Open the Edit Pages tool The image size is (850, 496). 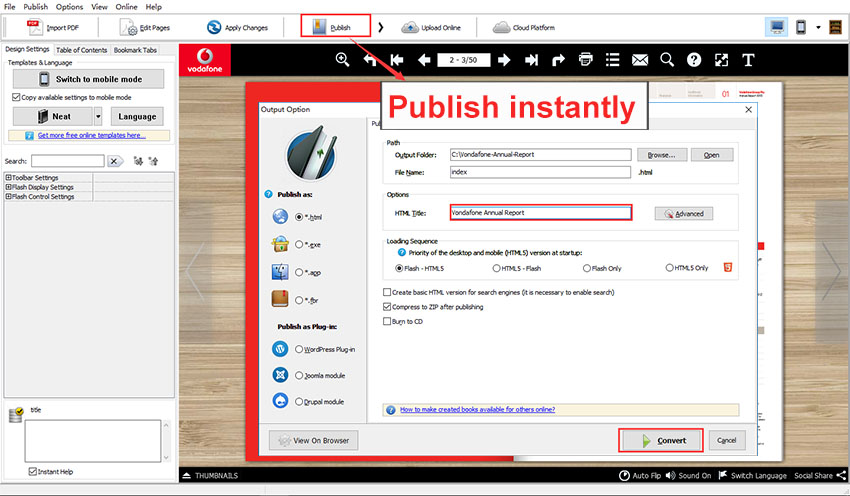pyautogui.click(x=145, y=27)
